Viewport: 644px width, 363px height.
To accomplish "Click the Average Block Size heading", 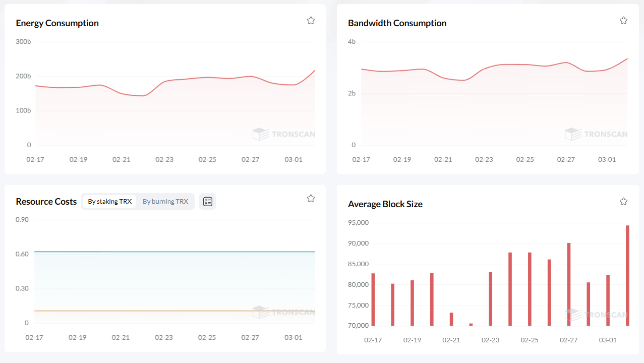I will (385, 204).
